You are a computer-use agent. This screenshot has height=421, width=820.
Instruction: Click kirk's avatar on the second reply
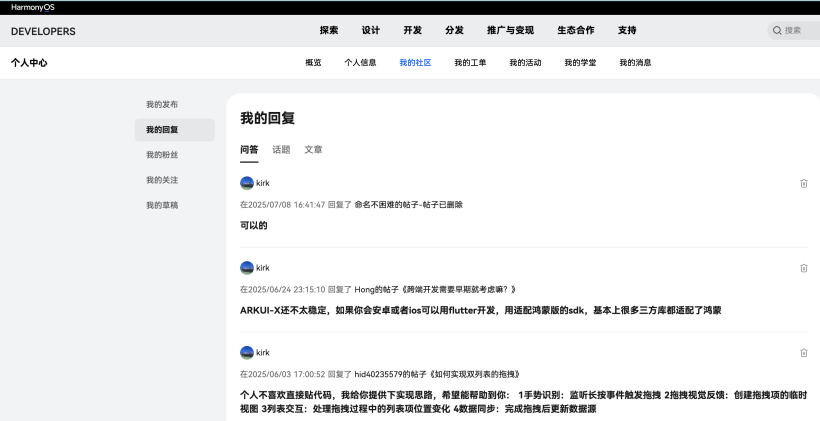point(247,268)
